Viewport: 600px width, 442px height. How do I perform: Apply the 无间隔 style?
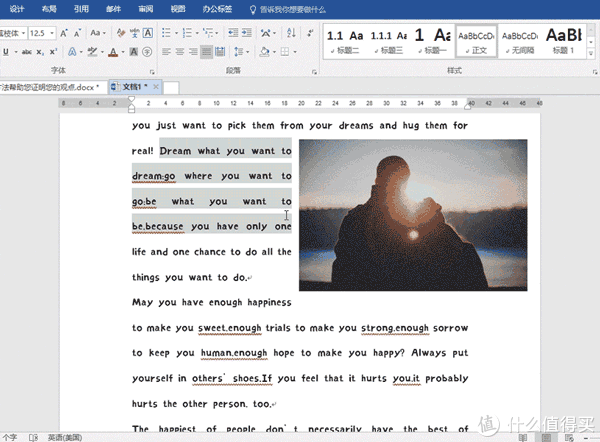519,41
